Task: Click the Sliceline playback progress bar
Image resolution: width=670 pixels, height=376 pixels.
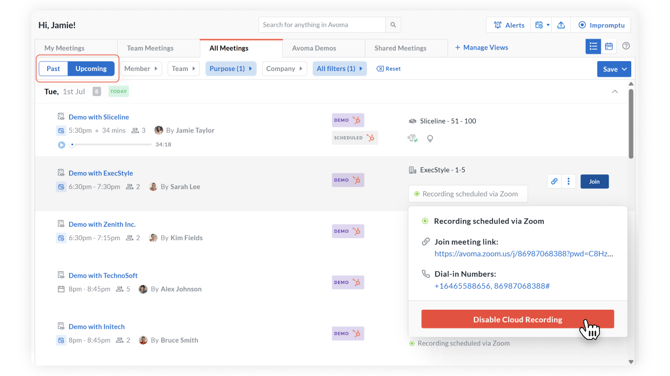Action: [111, 144]
